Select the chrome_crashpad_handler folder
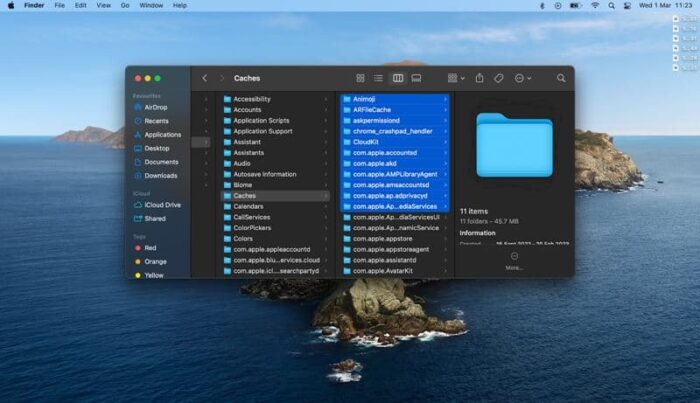Image resolution: width=700 pixels, height=403 pixels. point(395,131)
